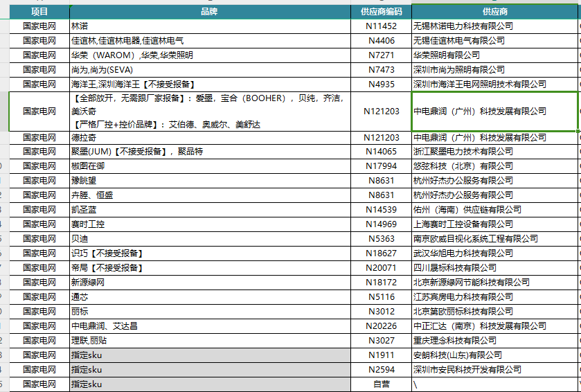Select the 品牌 column header cell

click(210, 12)
